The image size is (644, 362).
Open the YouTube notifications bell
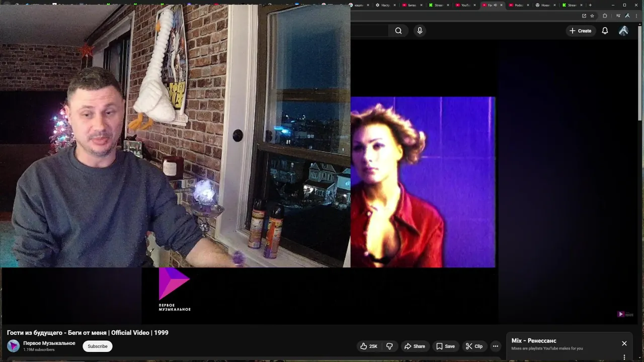[605, 31]
